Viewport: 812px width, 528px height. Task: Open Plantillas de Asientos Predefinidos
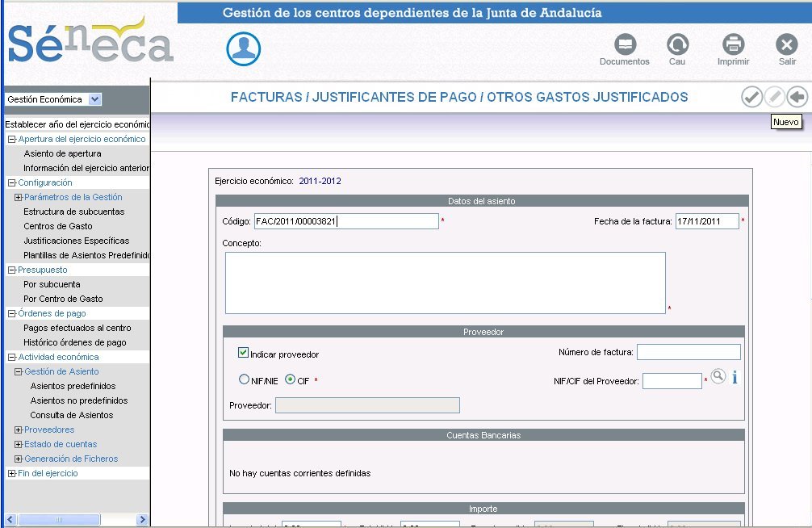[x=86, y=255]
